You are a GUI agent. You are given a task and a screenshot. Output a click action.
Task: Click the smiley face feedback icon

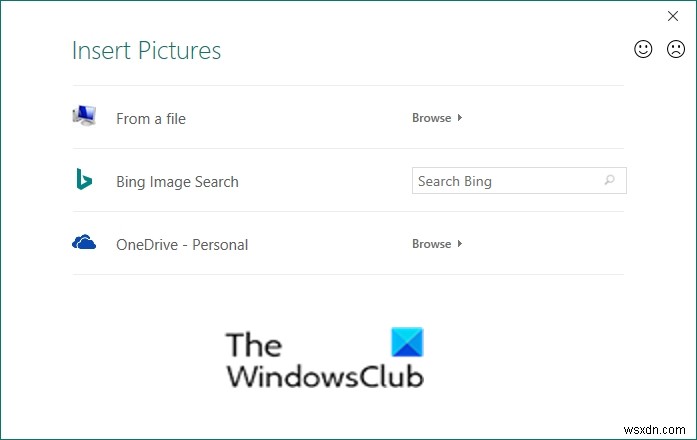coord(644,49)
